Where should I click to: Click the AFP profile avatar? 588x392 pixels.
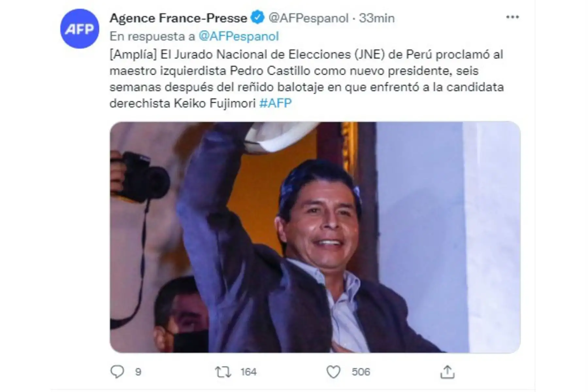click(79, 29)
